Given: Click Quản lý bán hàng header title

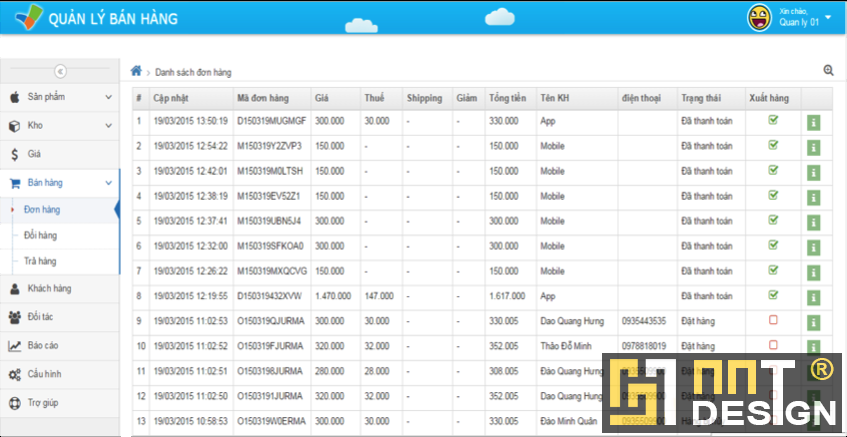Looking at the screenshot, I should 113,19.
